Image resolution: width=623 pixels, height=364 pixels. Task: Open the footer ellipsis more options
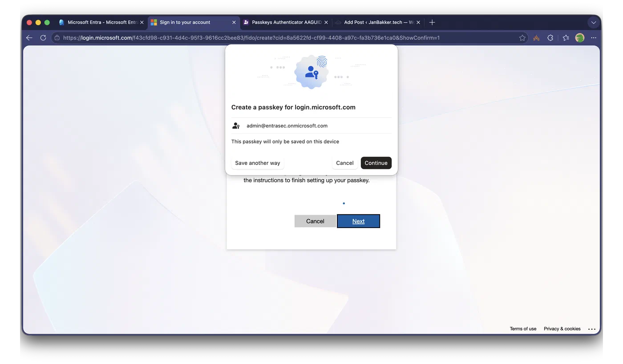[592, 329]
